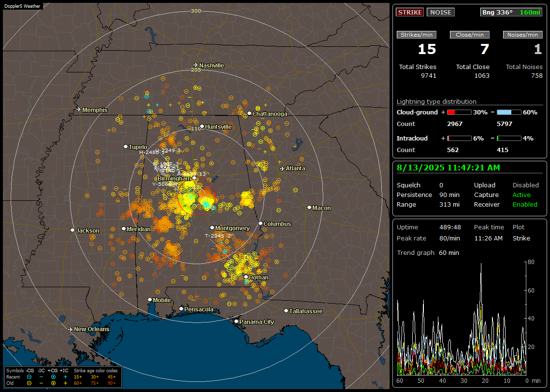Select the Panama City marker dot
Image resolution: width=550 pixels, height=392 pixels.
tap(236, 321)
